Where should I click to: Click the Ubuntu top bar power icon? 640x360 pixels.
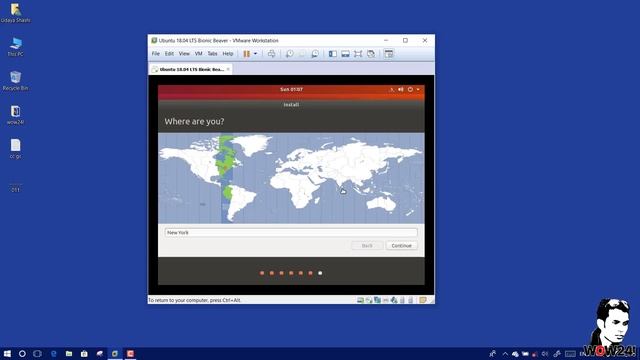click(x=410, y=89)
